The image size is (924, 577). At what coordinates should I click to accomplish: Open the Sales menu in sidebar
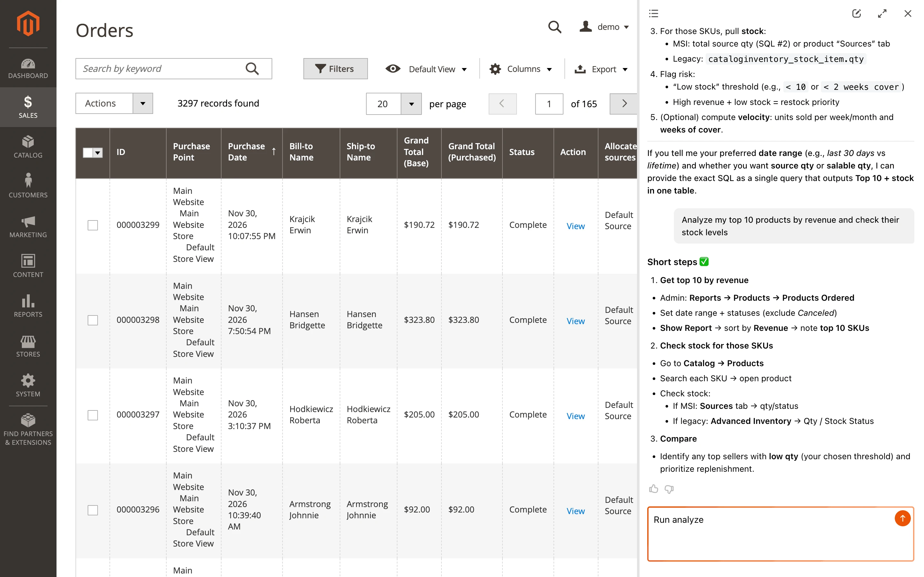coord(28,107)
